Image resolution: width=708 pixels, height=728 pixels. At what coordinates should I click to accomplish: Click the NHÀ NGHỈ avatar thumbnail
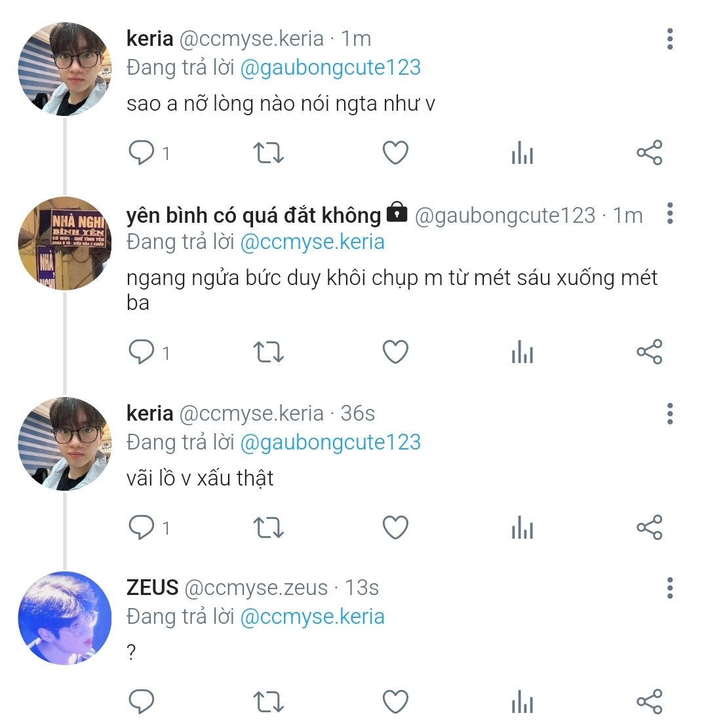(x=64, y=243)
